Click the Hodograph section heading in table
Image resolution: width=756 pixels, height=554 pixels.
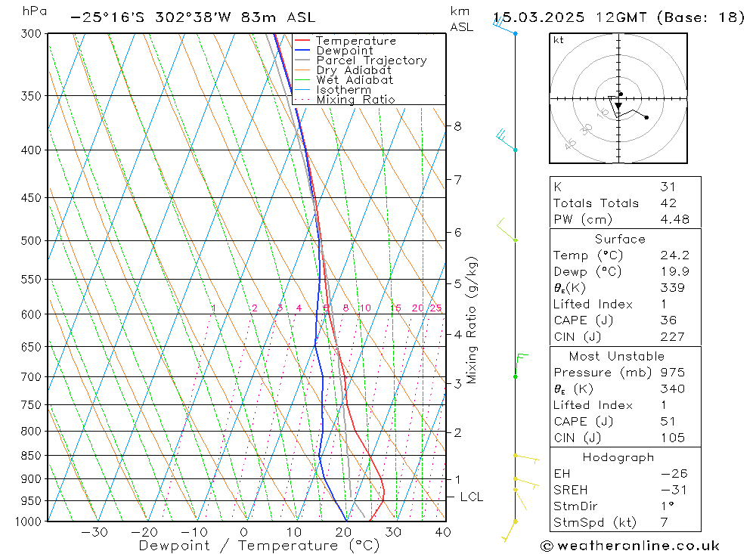click(x=618, y=457)
